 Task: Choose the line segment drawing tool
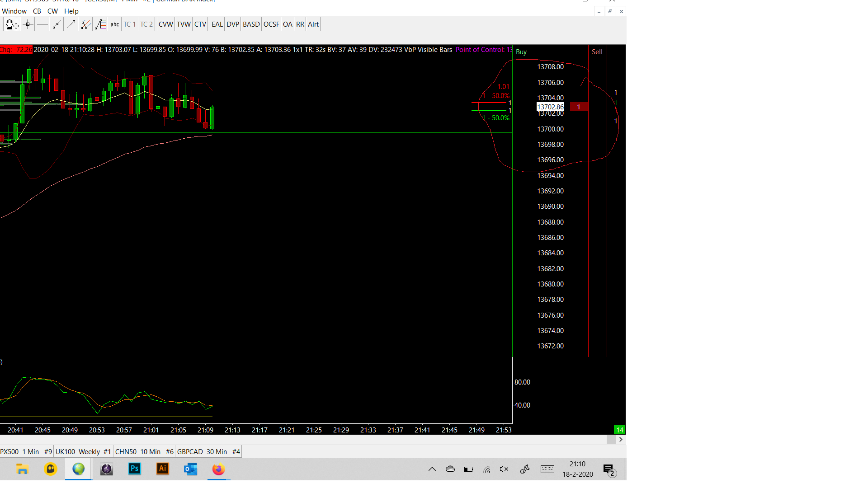pos(57,24)
